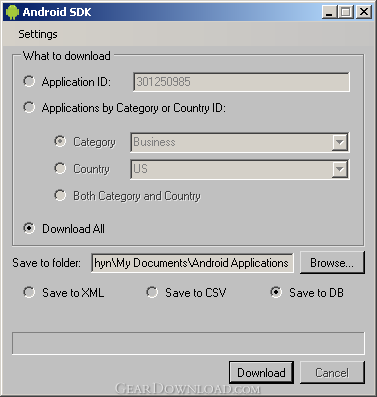Expand the Business category dropdown arrow
Image resolution: width=377 pixels, height=397 pixels.
pyautogui.click(x=339, y=142)
